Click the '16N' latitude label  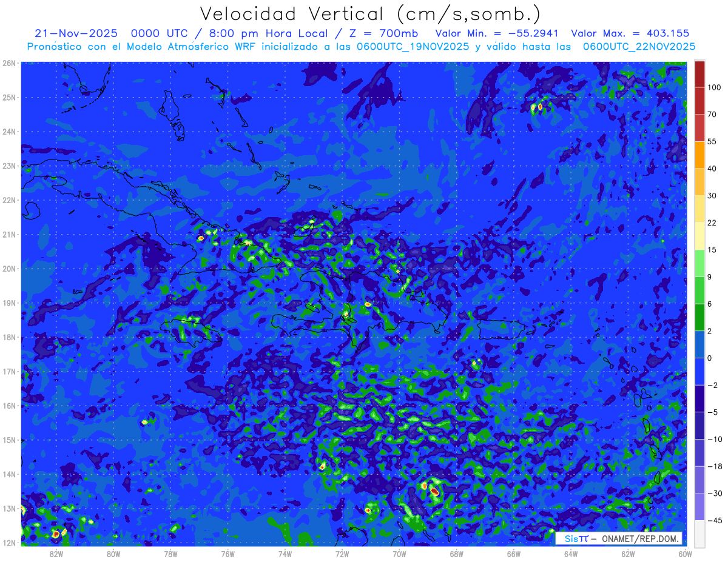pyautogui.click(x=8, y=406)
